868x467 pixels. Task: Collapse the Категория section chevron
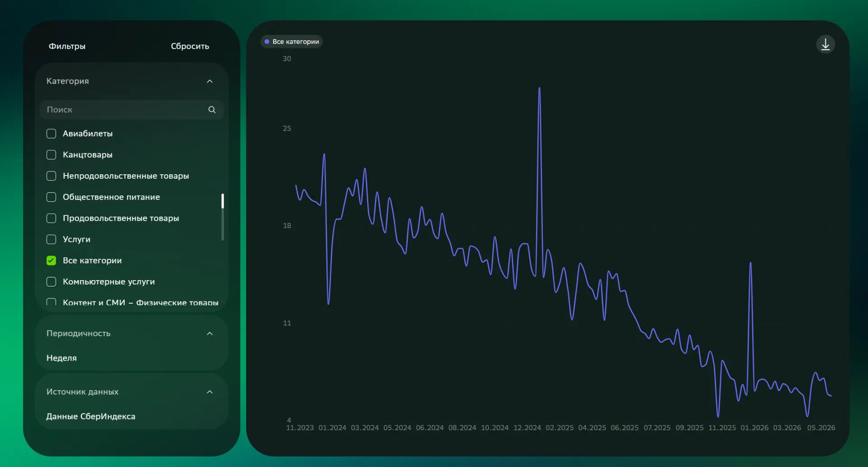click(x=210, y=81)
